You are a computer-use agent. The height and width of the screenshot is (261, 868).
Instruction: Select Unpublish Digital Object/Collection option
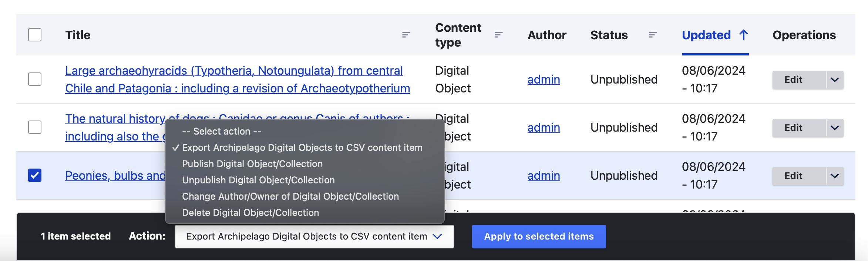pos(258,180)
